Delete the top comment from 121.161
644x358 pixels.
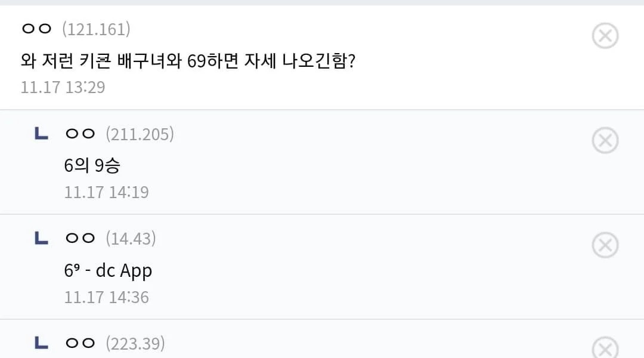coord(605,36)
